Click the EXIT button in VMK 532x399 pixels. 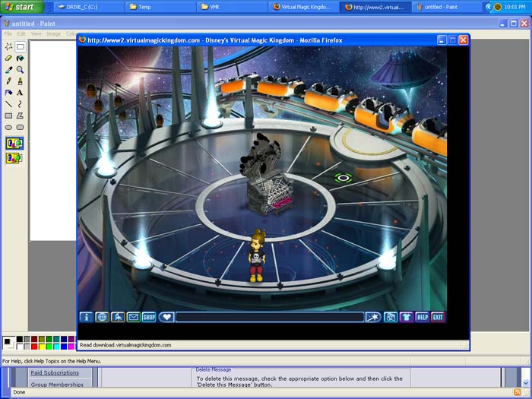tap(438, 317)
